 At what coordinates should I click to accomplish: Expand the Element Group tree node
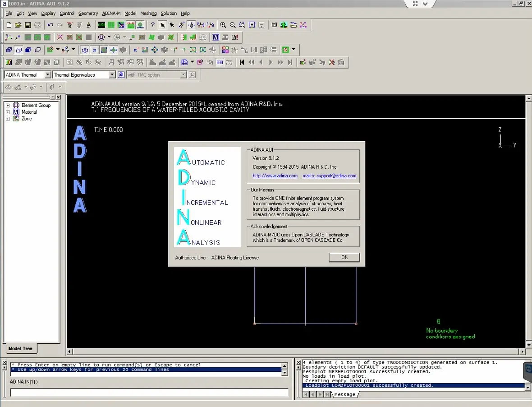click(x=8, y=106)
